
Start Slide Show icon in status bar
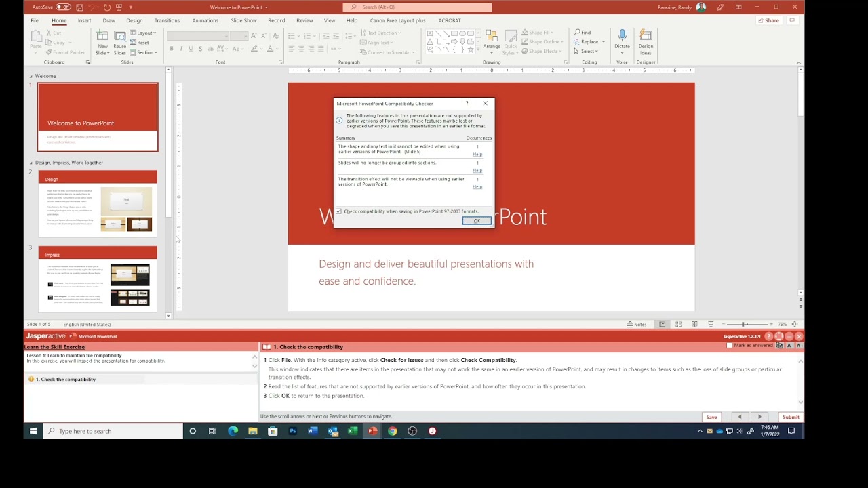[711, 324]
